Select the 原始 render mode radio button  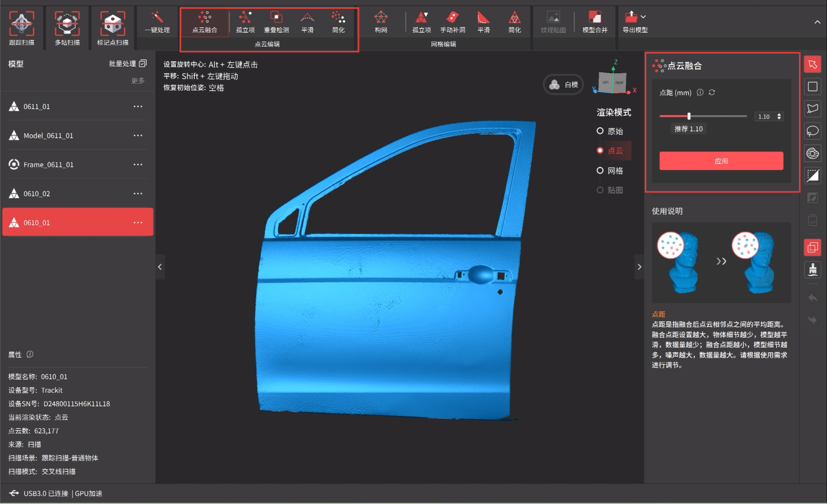600,131
